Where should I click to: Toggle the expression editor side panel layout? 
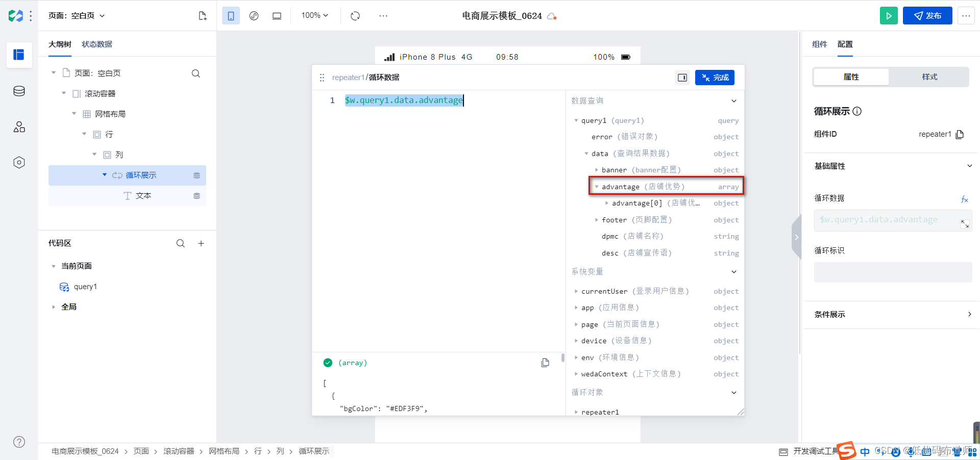[682, 78]
